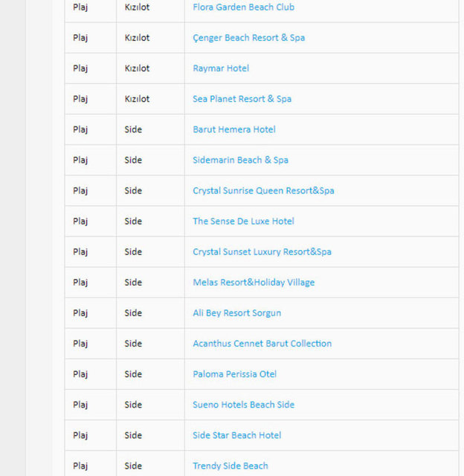Open the Side Star Beach Hotel link
464x476 pixels.
tap(236, 435)
